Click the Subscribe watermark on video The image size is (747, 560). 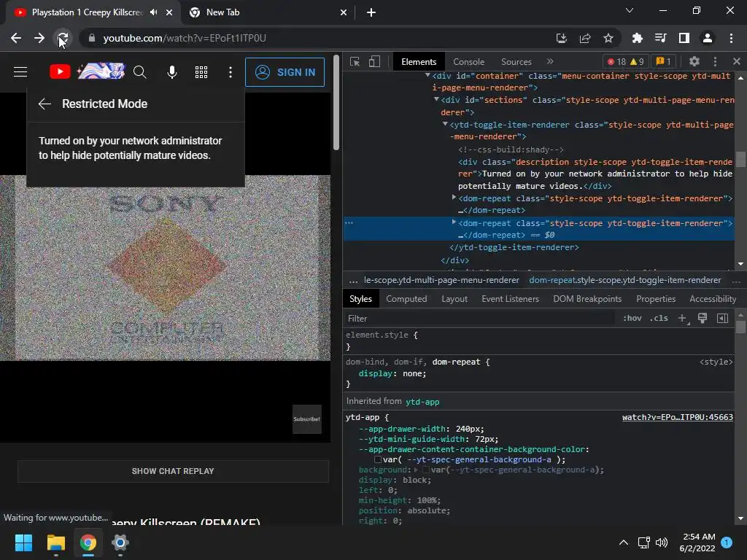tap(307, 419)
